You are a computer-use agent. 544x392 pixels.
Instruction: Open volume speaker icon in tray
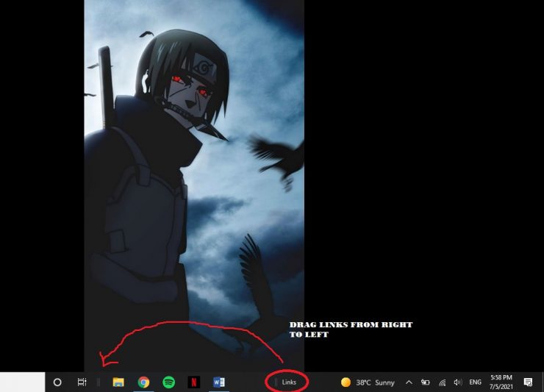point(458,382)
